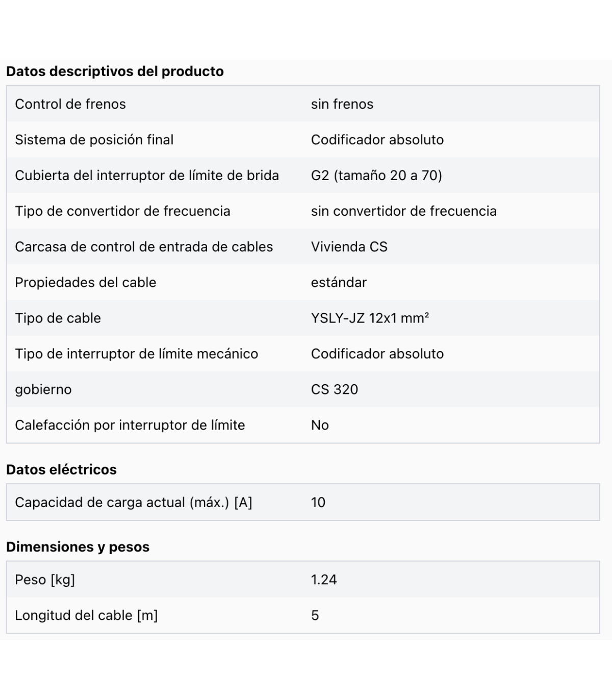
Task: Click the 'Sistema de posición final' row label
Action: [x=94, y=140]
